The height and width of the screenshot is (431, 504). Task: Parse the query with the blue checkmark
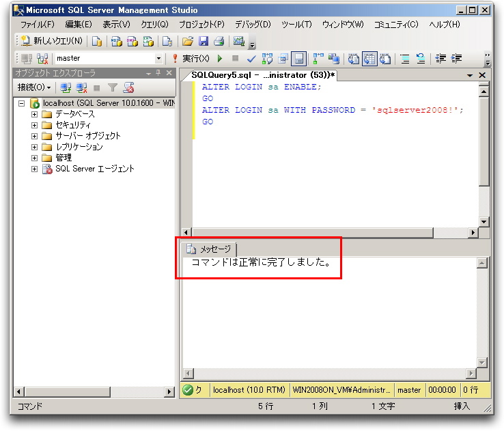coord(251,59)
